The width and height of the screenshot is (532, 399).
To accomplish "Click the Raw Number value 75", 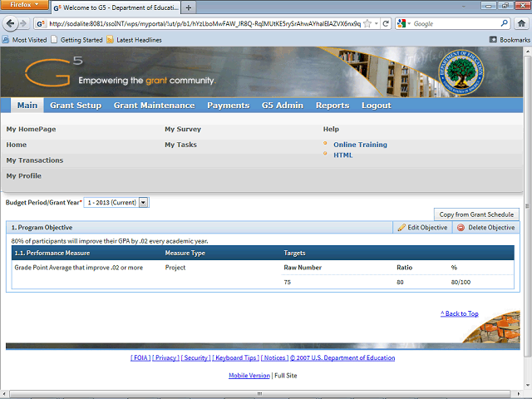I will pyautogui.click(x=287, y=282).
